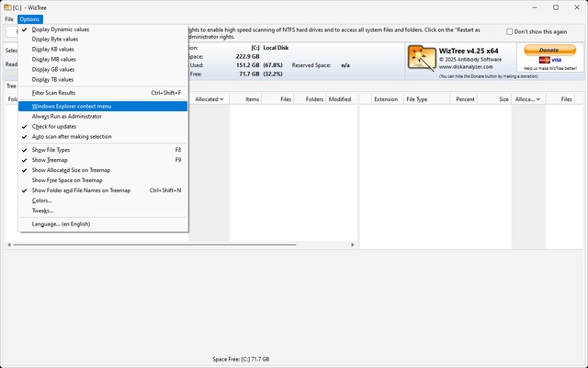Open Tweaks... dialog
This screenshot has width=588, height=368.
pos(103,211)
